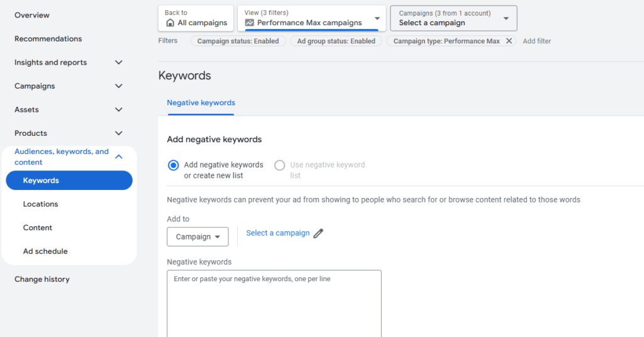Open the Select a campaign dropdown

click(453, 18)
